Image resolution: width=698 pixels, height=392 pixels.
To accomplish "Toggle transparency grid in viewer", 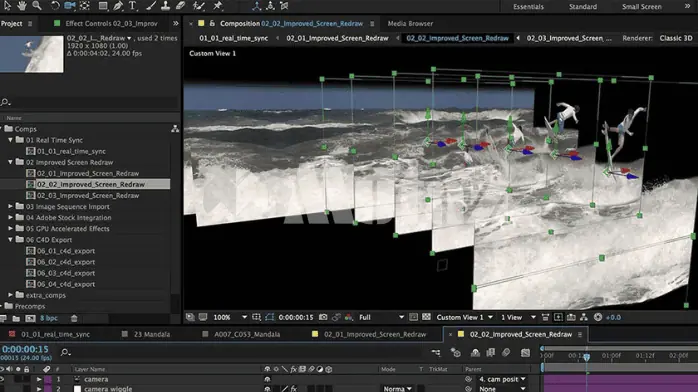I will [x=426, y=317].
